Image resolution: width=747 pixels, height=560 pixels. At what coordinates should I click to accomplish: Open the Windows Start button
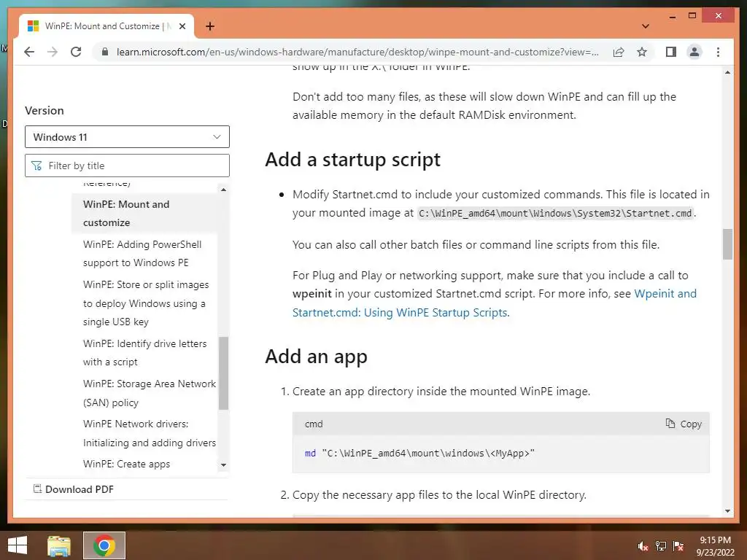pos(18,545)
